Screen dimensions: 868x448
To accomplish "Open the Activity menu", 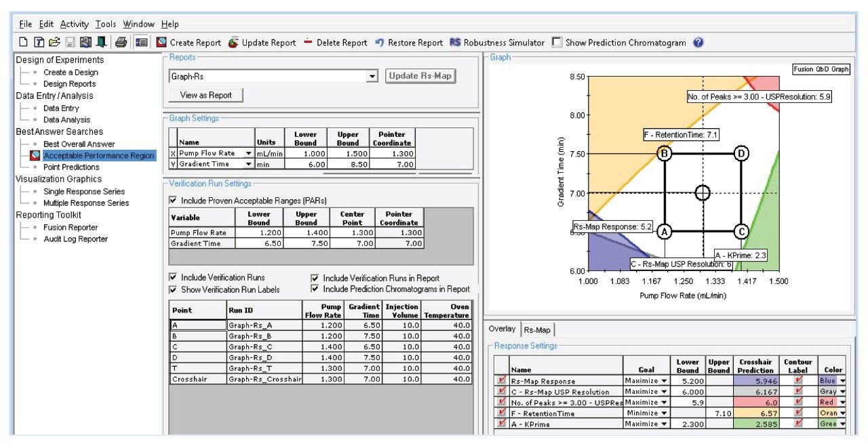I will coord(74,24).
